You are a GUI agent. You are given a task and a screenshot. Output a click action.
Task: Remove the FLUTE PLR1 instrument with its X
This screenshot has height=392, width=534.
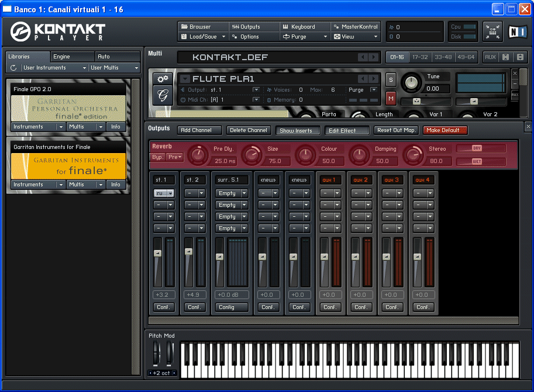(515, 73)
